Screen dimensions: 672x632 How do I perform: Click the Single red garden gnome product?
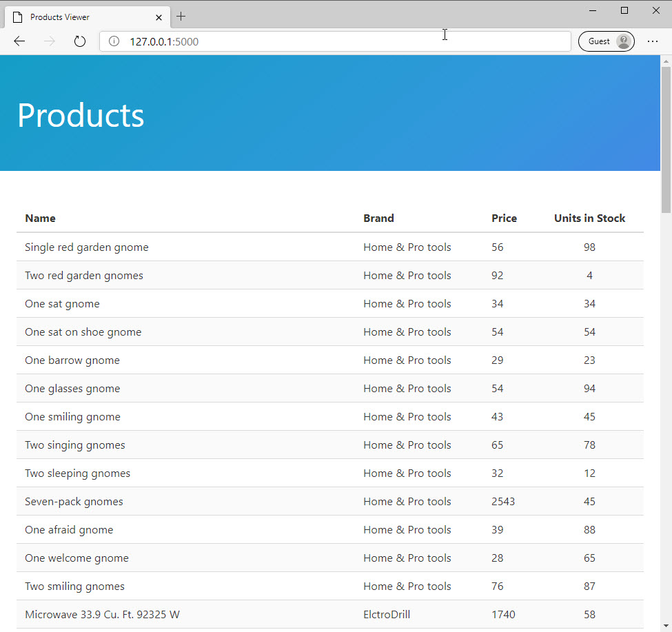pyautogui.click(x=86, y=247)
